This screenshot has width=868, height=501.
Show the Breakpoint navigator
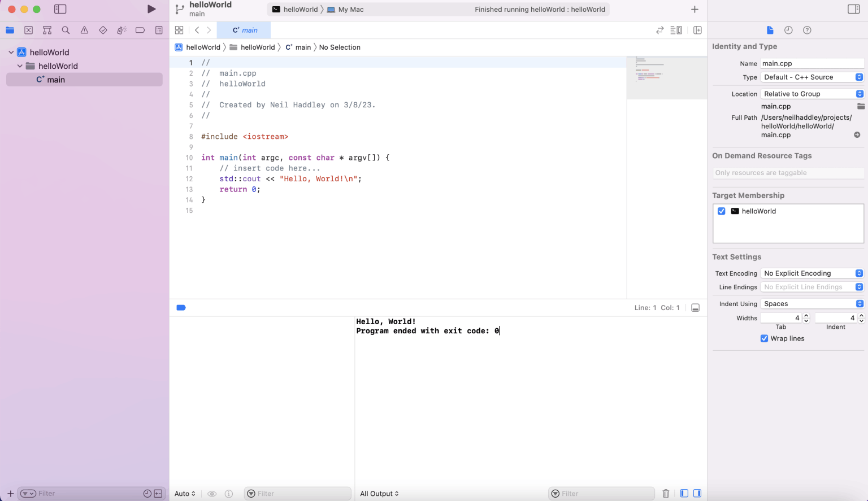140,30
